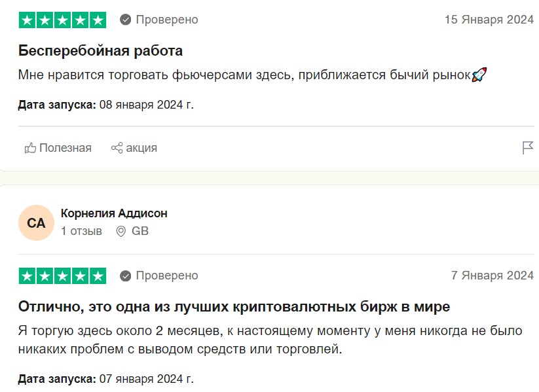The image size is (539, 392).
Task: Click "Дата запуска: 08 января 2024 г." line
Action: (105, 105)
